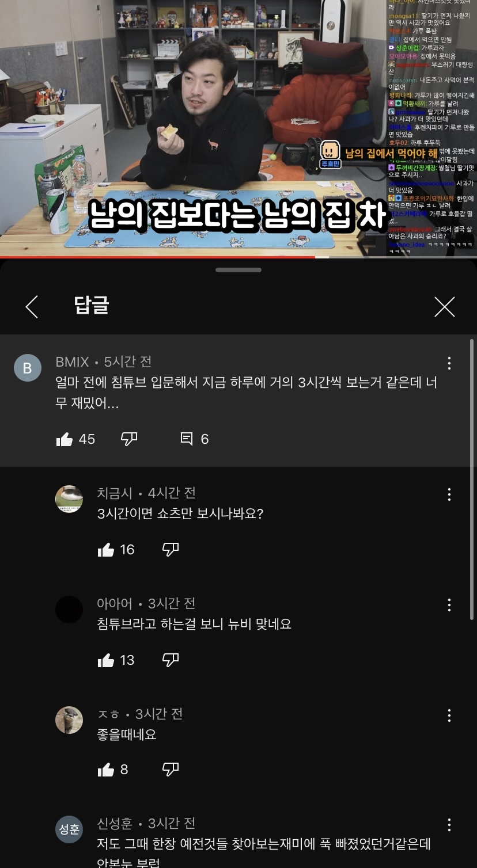Open BMIX's channel avatar
The height and width of the screenshot is (868, 477).
[x=28, y=368]
